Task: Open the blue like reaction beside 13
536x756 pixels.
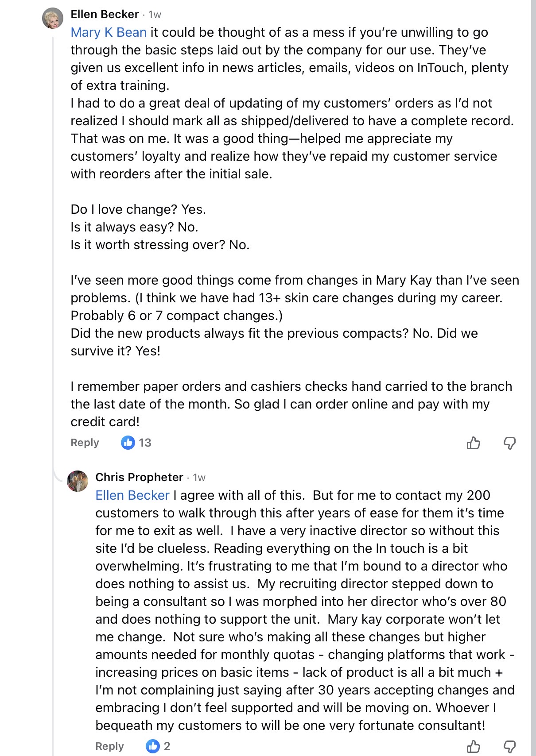Action: [x=128, y=443]
